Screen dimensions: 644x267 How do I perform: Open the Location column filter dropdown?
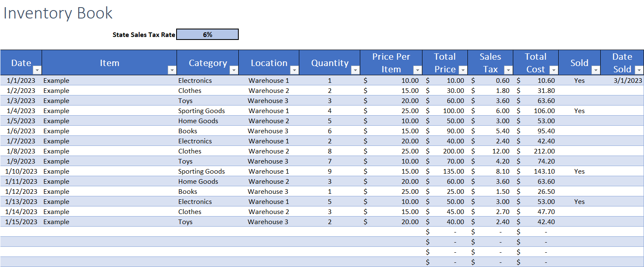(294, 70)
